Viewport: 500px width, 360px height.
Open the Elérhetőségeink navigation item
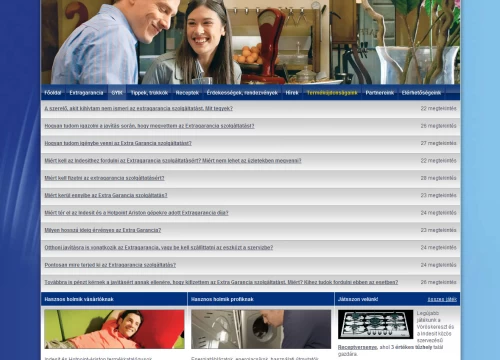coord(421,93)
